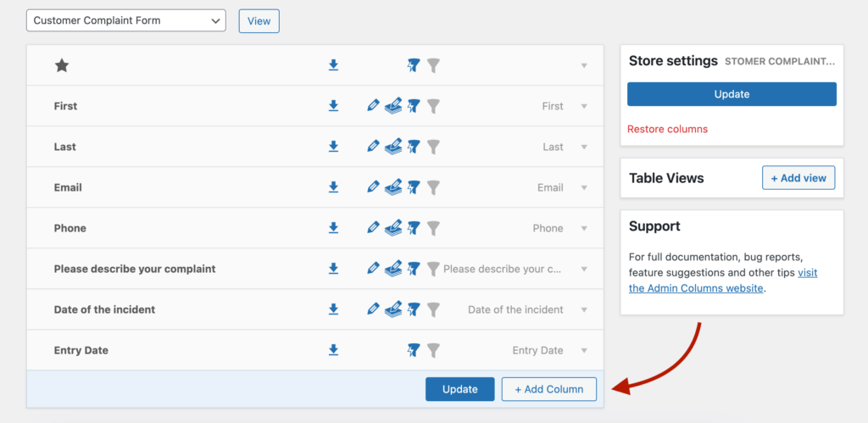Toggle the grey filter funnel in the star row
The width and height of the screenshot is (868, 423).
433,65
